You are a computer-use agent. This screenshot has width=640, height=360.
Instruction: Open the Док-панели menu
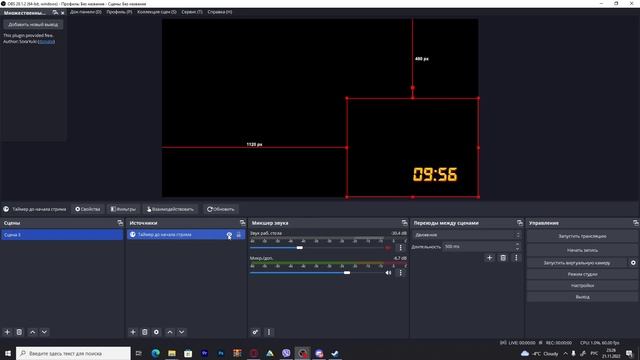85,12
